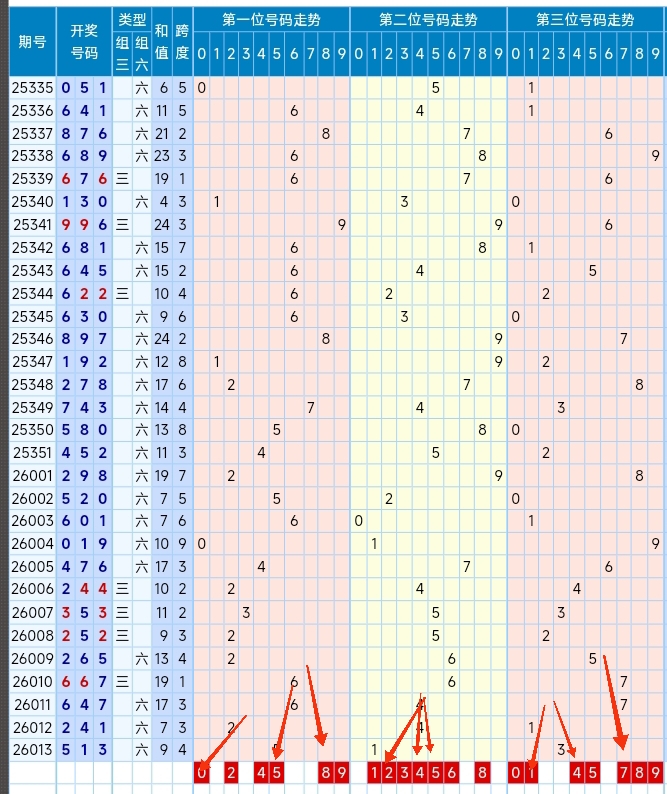Toggle red 5 box under 第二位号码走势
Viewport: 667px width, 794px height.
tap(436, 772)
